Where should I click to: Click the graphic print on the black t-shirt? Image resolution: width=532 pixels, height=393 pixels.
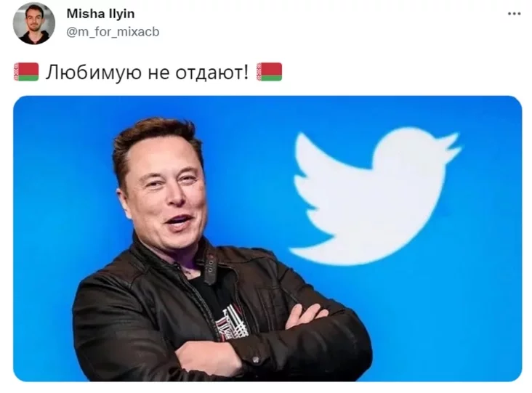pyautogui.click(x=234, y=322)
